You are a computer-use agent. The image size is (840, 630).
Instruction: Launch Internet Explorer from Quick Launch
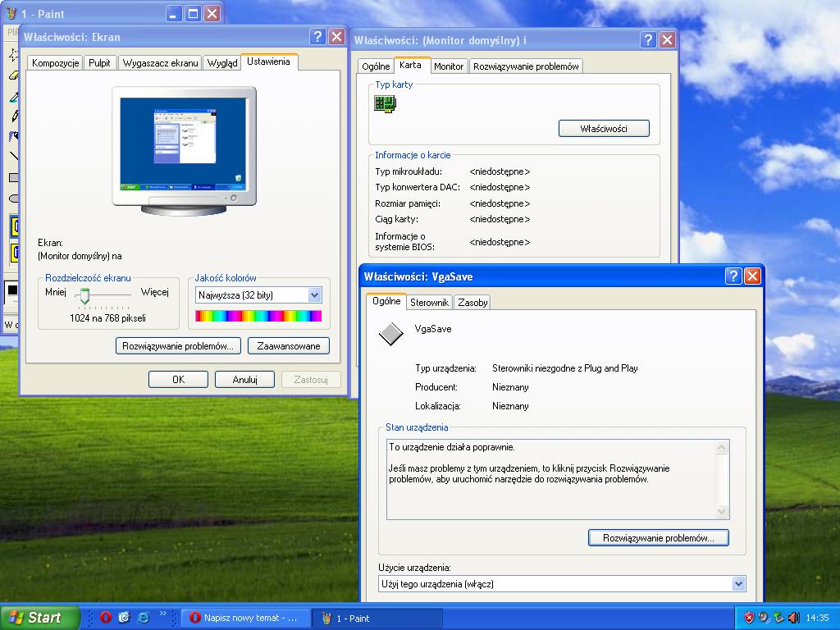[143, 617]
